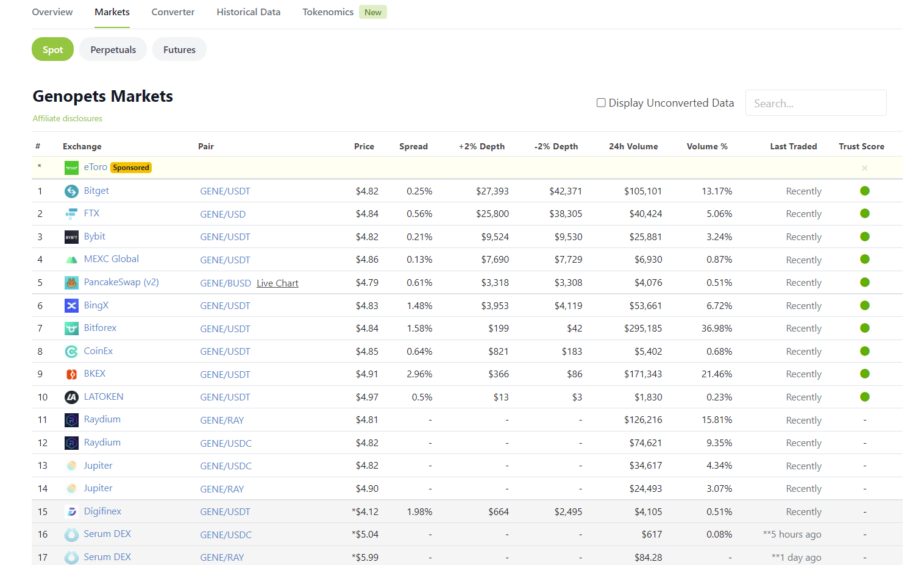The width and height of the screenshot is (924, 565).
Task: Open PancakeSwap Live Chart link
Action: [x=277, y=283]
